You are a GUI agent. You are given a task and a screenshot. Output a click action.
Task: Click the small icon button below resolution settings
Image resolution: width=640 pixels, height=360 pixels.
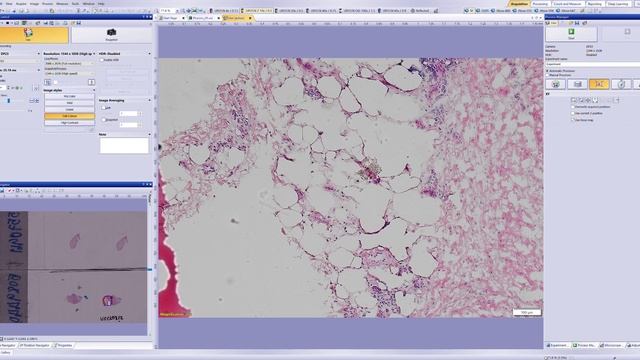[x=48, y=82]
